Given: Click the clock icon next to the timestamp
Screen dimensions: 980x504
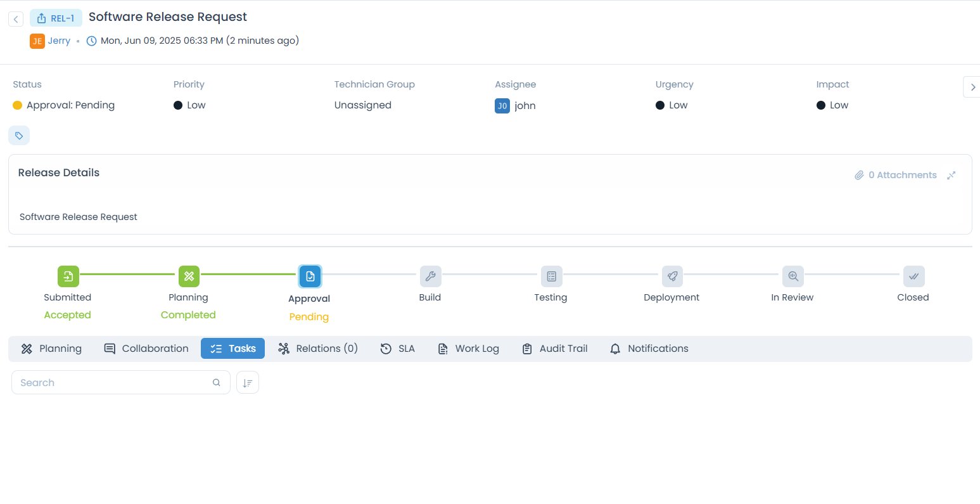Looking at the screenshot, I should (x=91, y=40).
